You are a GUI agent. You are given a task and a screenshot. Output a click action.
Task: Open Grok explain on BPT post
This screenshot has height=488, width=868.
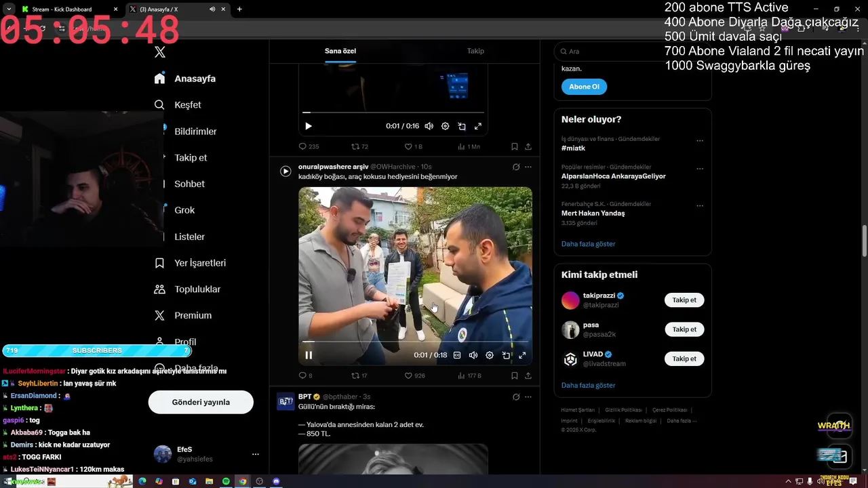coord(516,396)
